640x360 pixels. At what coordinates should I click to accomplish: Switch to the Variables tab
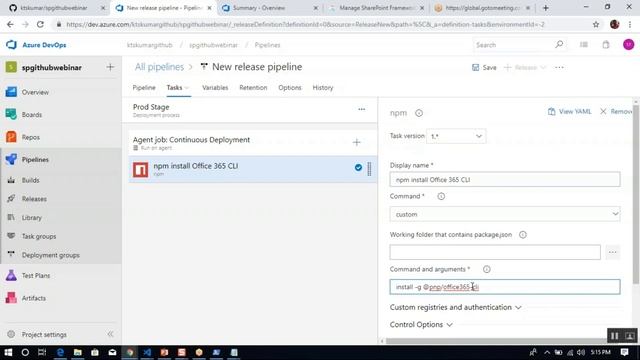pyautogui.click(x=215, y=88)
